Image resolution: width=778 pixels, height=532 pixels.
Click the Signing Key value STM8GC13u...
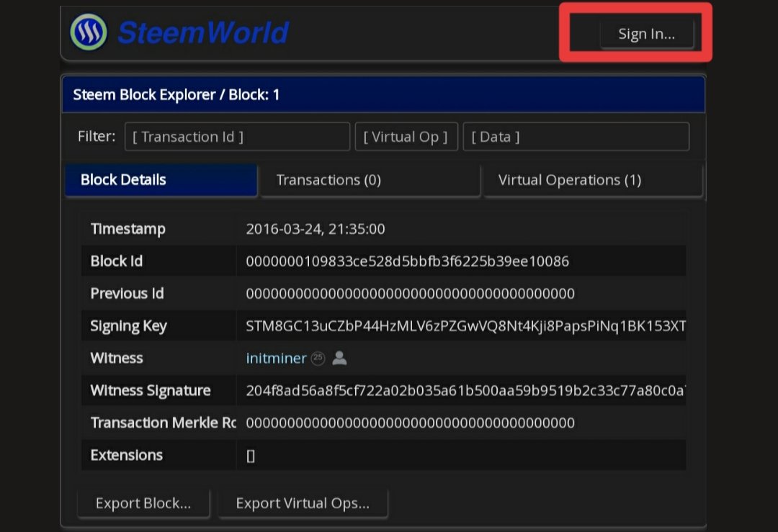click(x=466, y=325)
